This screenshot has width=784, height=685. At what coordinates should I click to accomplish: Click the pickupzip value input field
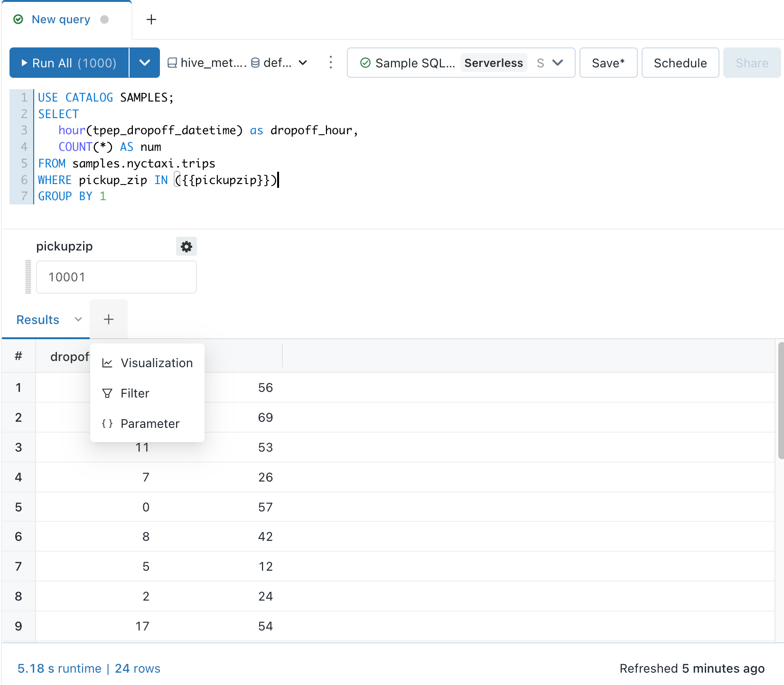point(116,277)
